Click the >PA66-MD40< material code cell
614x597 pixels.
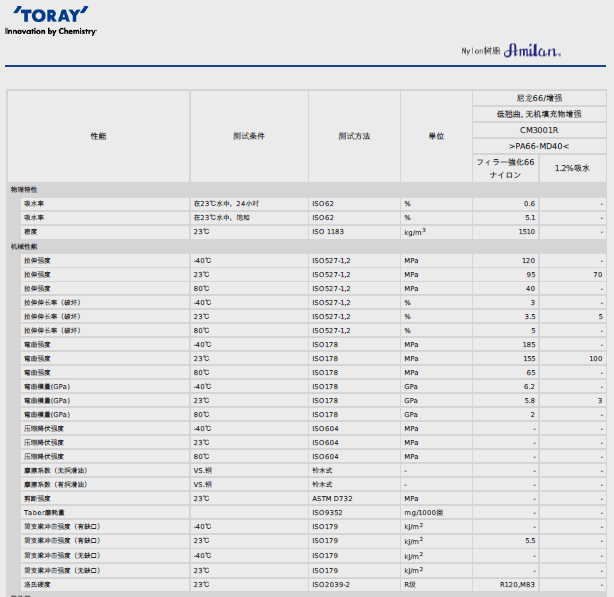tap(538, 146)
